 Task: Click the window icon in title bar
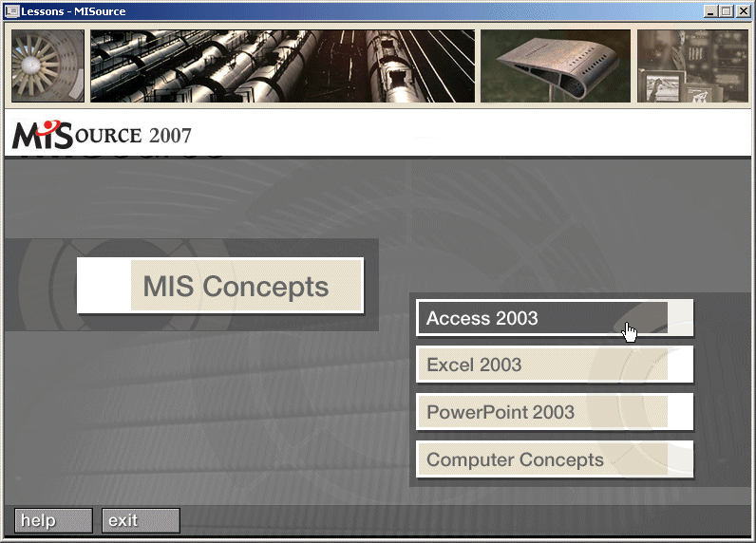pyautogui.click(x=11, y=11)
